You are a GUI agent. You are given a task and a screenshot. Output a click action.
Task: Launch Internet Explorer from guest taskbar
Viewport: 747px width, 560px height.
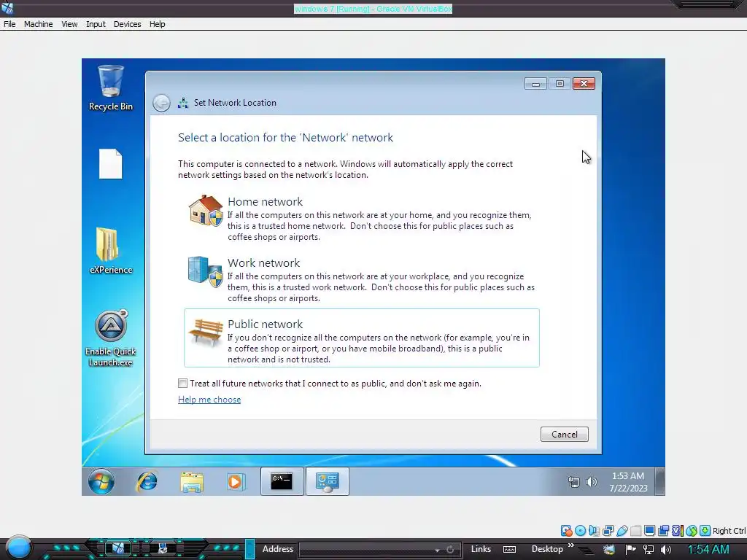click(147, 481)
